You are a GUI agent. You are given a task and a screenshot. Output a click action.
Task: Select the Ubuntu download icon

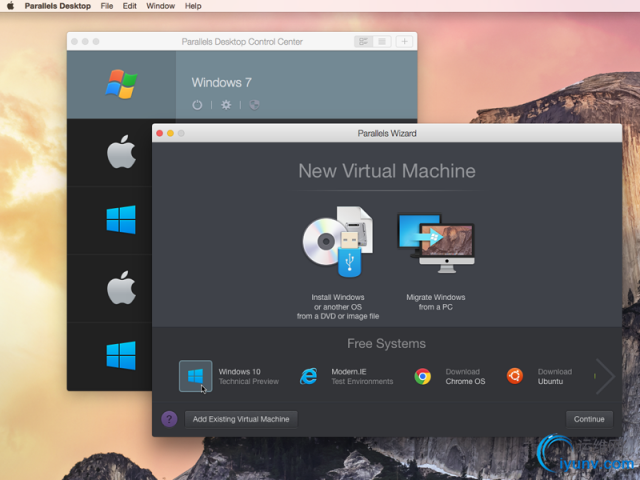click(515, 376)
